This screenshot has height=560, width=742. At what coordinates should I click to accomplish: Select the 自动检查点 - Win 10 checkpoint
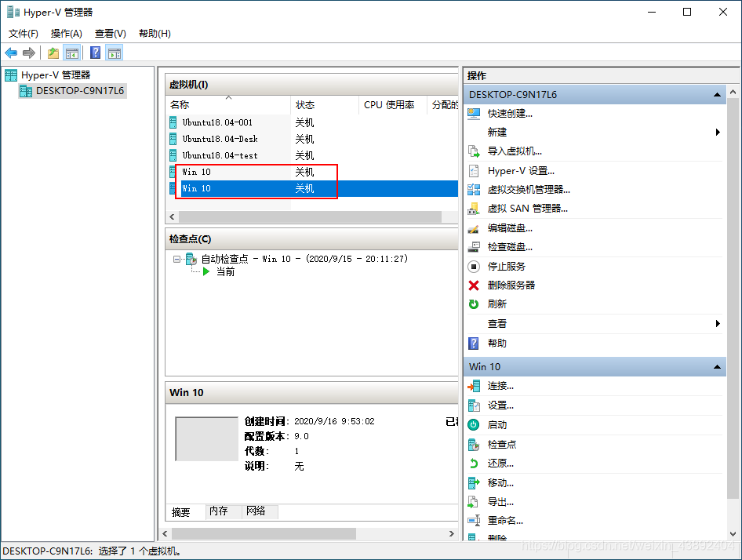point(304,259)
